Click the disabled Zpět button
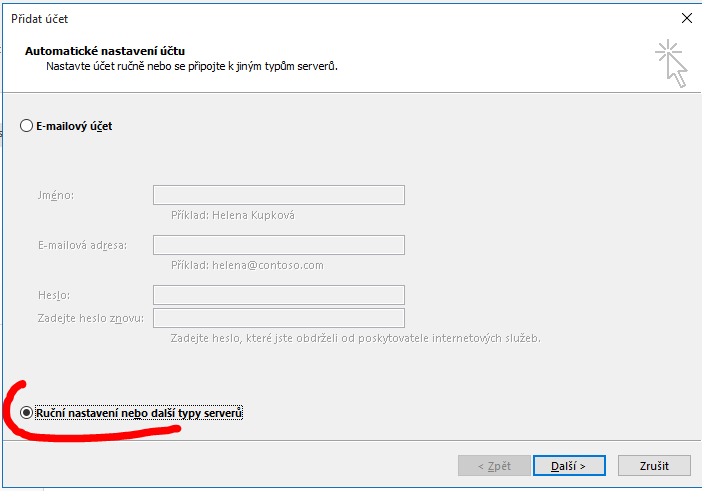The width and height of the screenshot is (702, 491). click(494, 466)
